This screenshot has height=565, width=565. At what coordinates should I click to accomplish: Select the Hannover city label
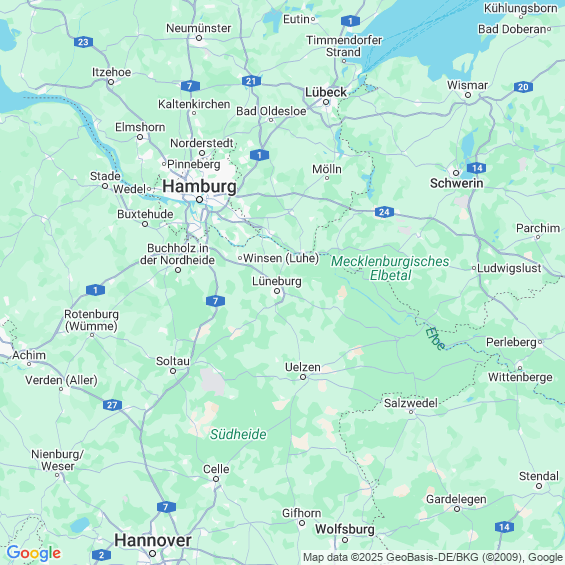pyautogui.click(x=153, y=540)
